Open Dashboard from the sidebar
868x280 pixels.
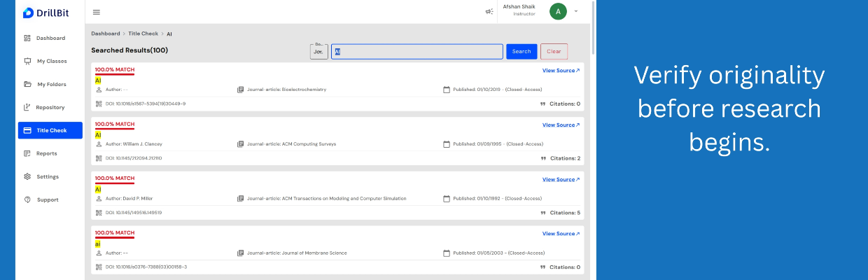pyautogui.click(x=50, y=38)
